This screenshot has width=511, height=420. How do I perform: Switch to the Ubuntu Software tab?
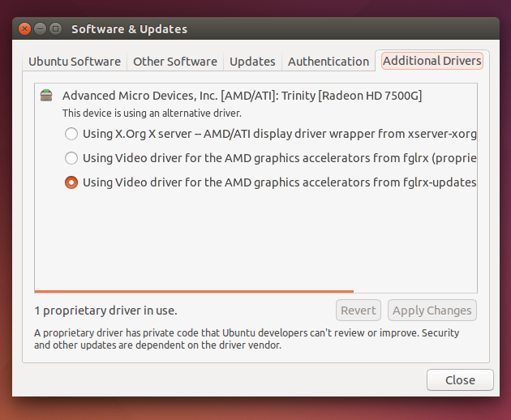(75, 62)
